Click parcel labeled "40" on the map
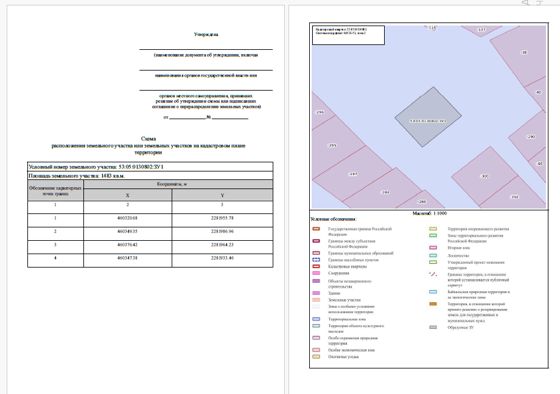 [539, 92]
